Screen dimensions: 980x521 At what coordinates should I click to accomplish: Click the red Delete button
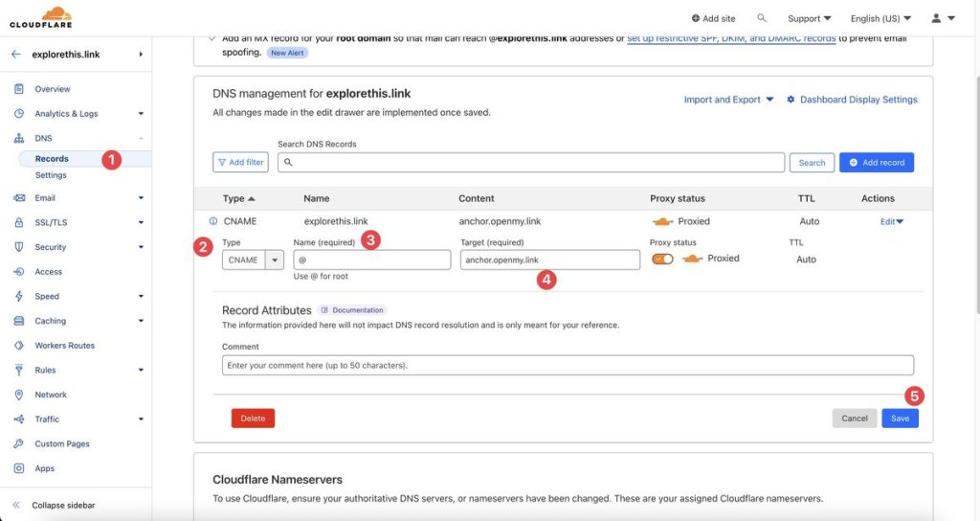coord(253,419)
